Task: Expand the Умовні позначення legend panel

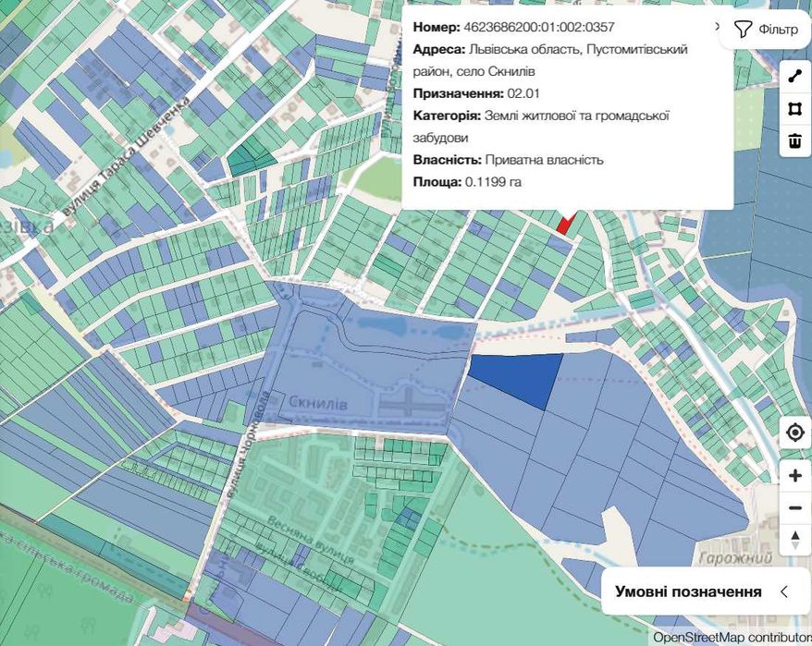Action: click(x=707, y=591)
